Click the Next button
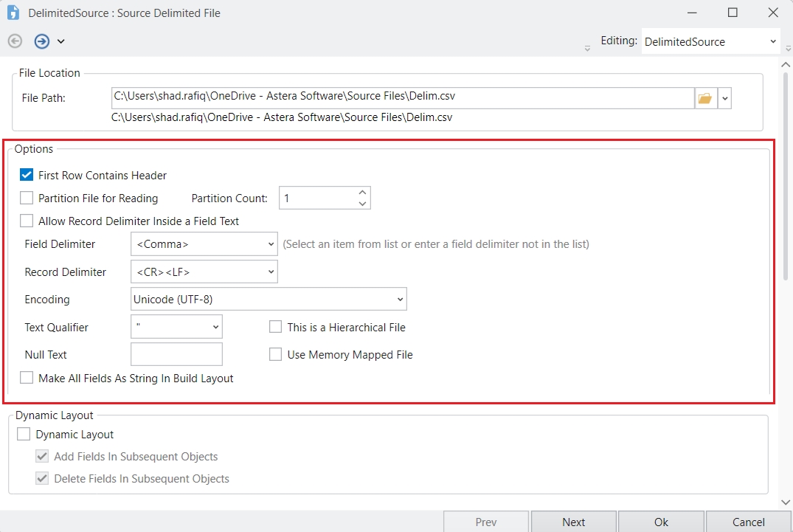Image resolution: width=793 pixels, height=532 pixels. coord(573,522)
